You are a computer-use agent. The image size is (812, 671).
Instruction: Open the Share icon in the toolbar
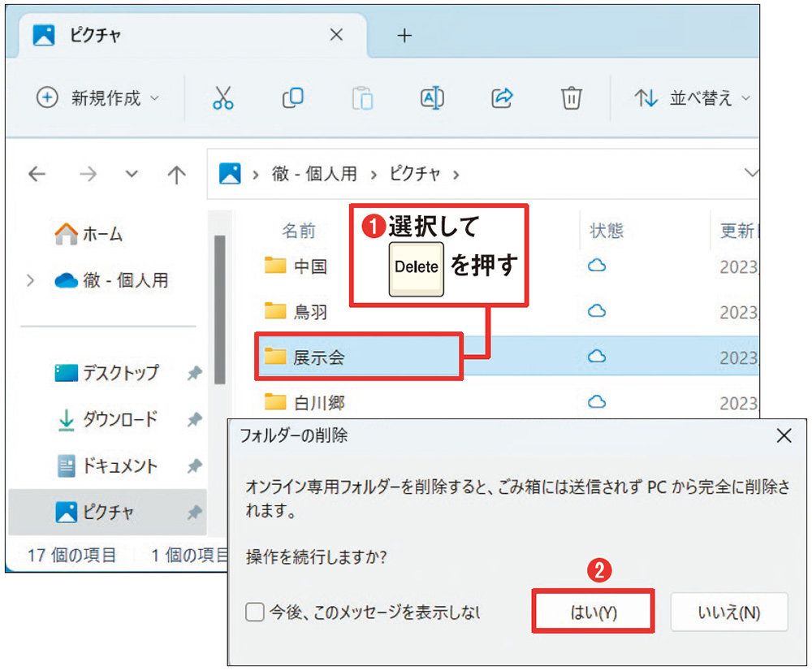pyautogui.click(x=501, y=97)
